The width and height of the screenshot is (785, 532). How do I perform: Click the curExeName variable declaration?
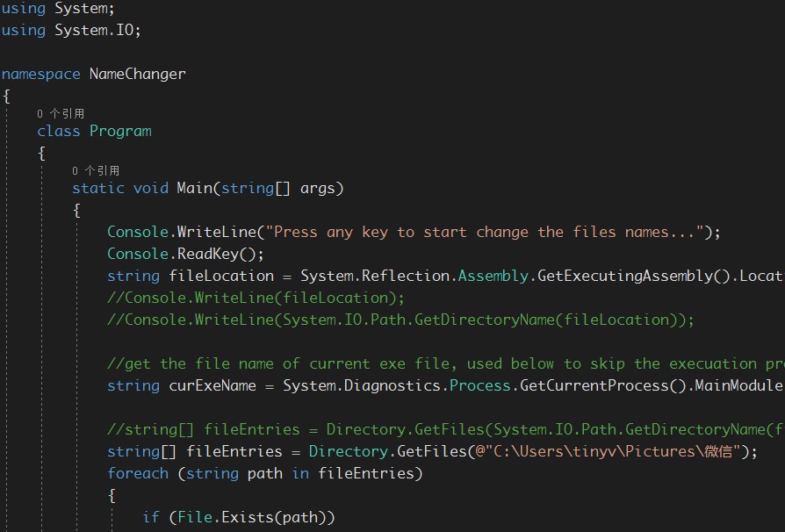212,386
